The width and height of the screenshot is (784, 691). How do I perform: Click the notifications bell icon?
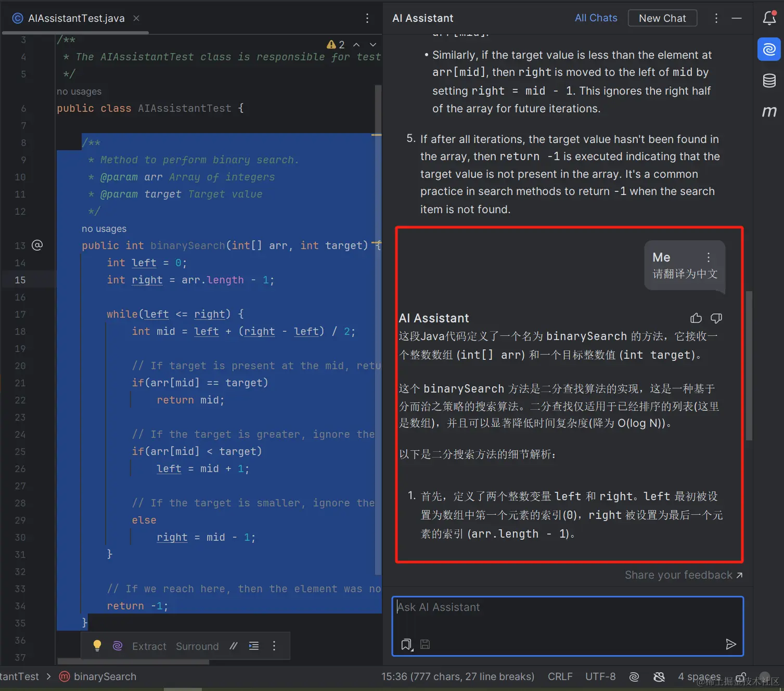769,18
